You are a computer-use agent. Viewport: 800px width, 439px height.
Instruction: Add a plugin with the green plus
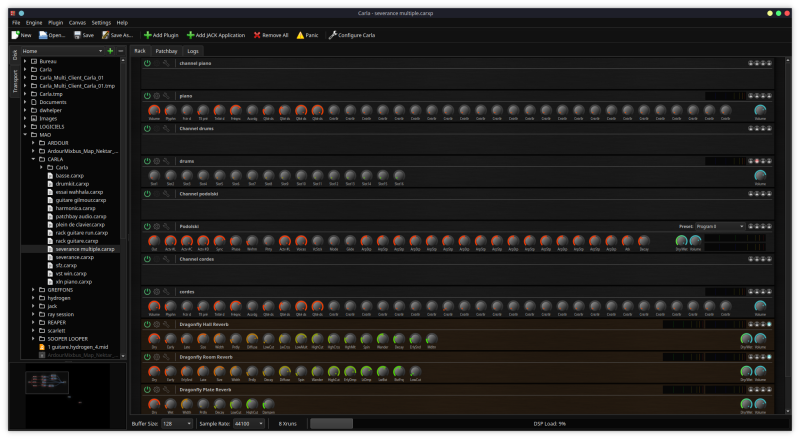[148, 35]
